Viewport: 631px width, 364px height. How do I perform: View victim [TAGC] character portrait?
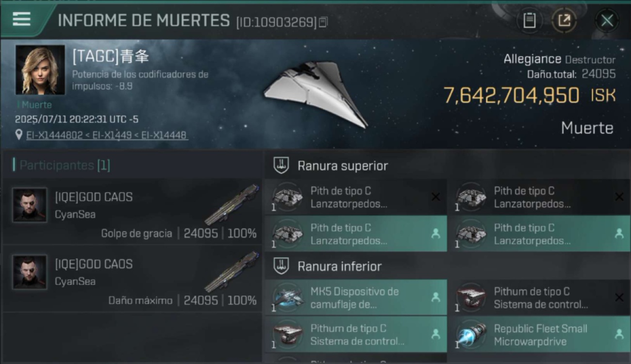click(x=40, y=70)
